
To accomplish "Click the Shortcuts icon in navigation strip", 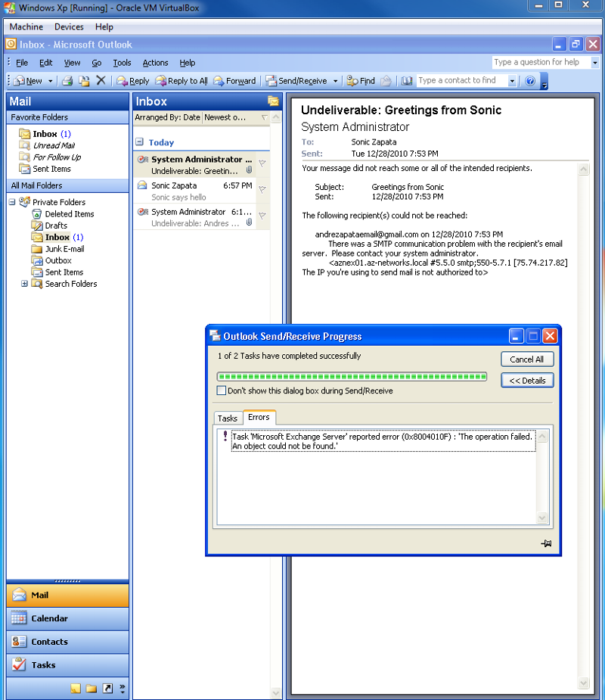I will pos(107,689).
